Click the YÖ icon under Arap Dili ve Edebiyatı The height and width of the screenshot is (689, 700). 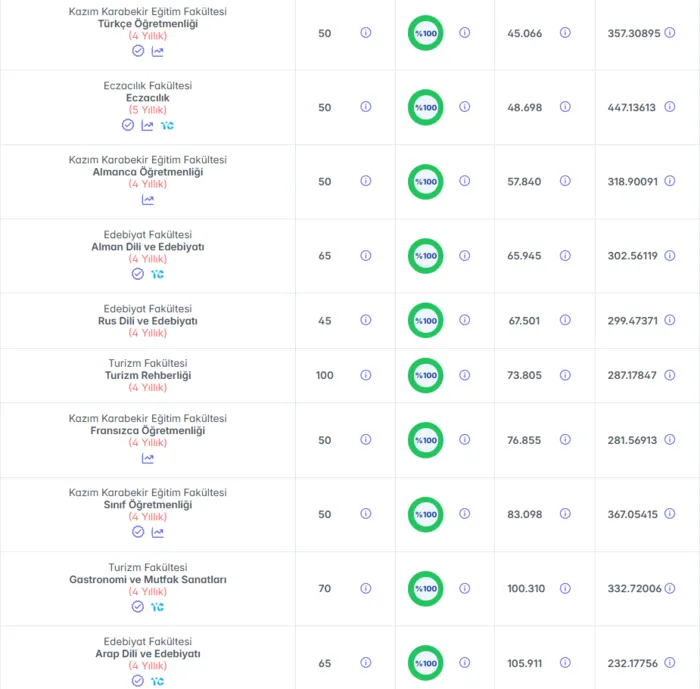[157, 681]
